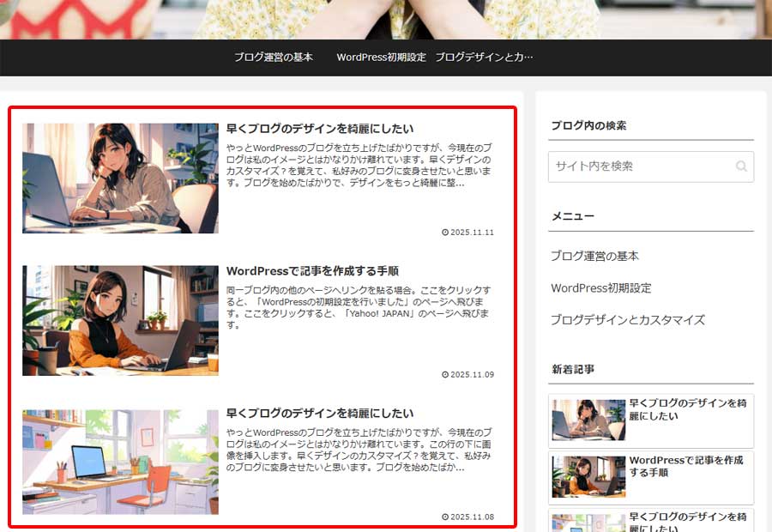This screenshot has height=532, width=772.
Task: Open ブログデザインとカスタマイズ from the top navigation bar
Action: 485,57
